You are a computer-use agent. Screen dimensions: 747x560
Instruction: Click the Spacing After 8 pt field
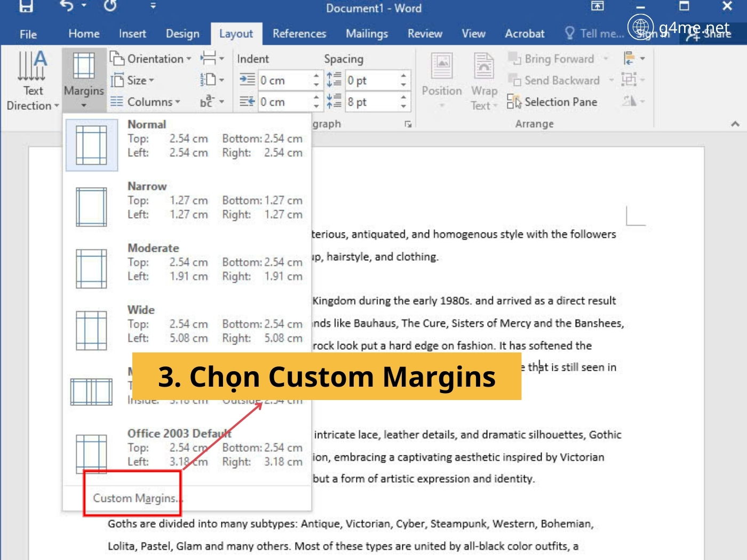[371, 102]
